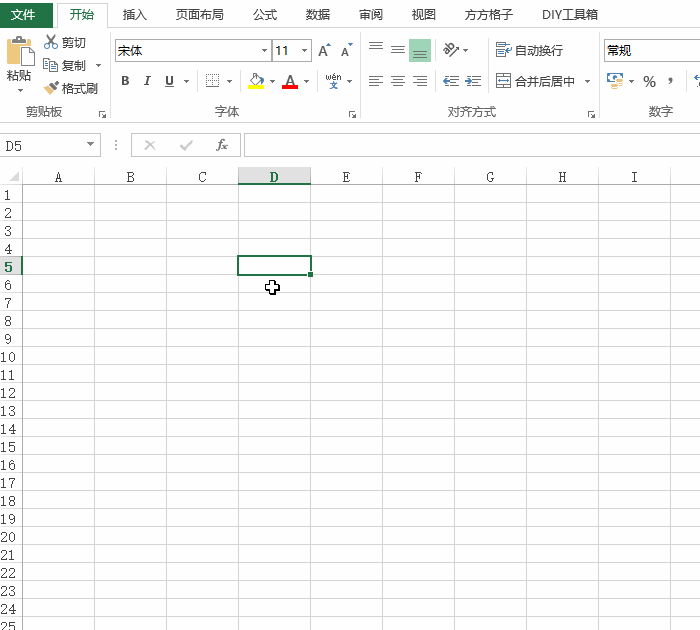This screenshot has height=630, width=700.
Task: Click the text orientation icon
Action: point(451,50)
